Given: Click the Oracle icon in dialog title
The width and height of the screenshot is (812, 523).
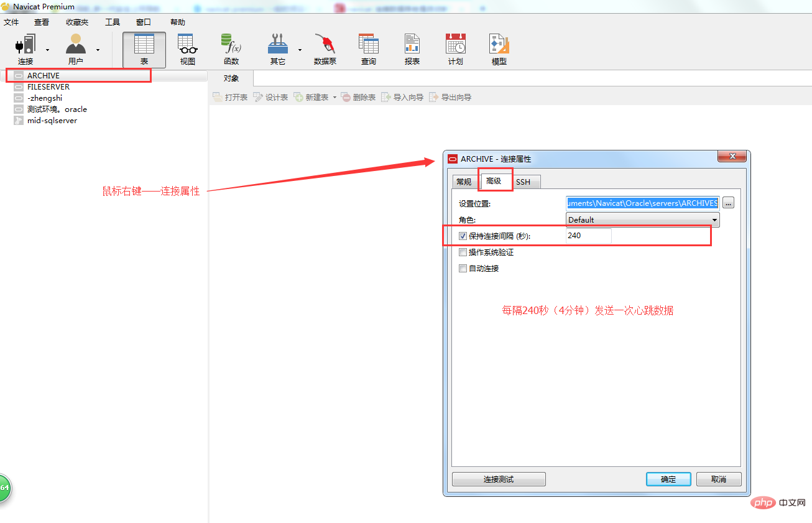Looking at the screenshot, I should pos(453,159).
